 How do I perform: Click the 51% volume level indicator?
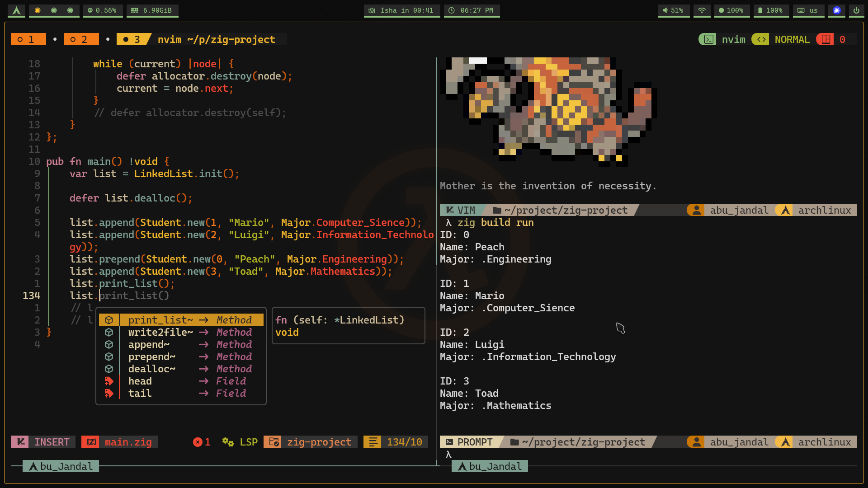(674, 11)
